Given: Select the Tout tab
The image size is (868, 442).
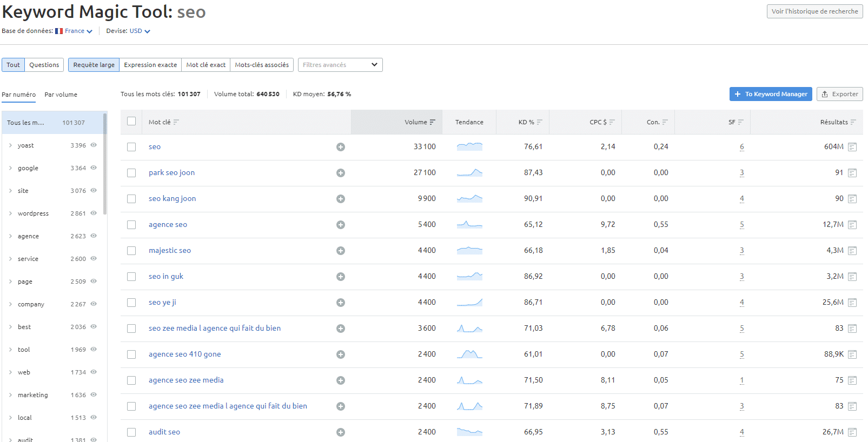Looking at the screenshot, I should 13,65.
